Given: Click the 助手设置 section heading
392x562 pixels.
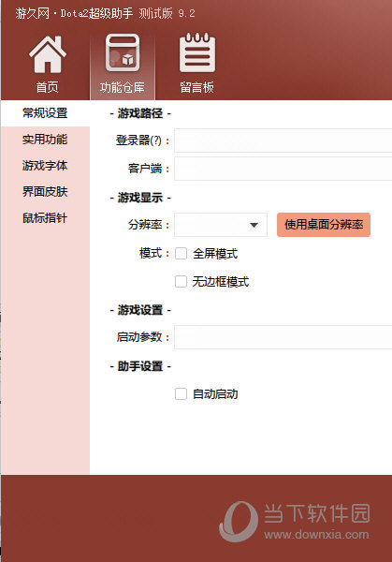Looking at the screenshot, I should point(140,366).
